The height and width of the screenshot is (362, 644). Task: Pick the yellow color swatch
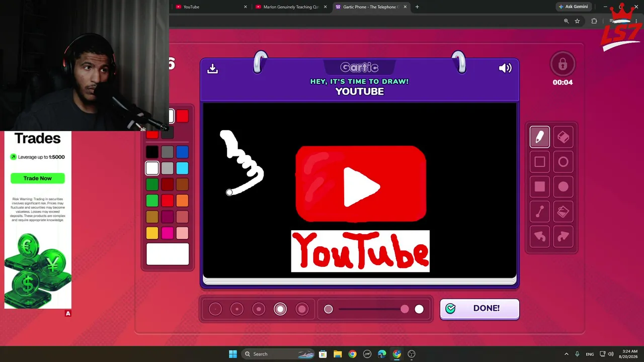tap(152, 233)
